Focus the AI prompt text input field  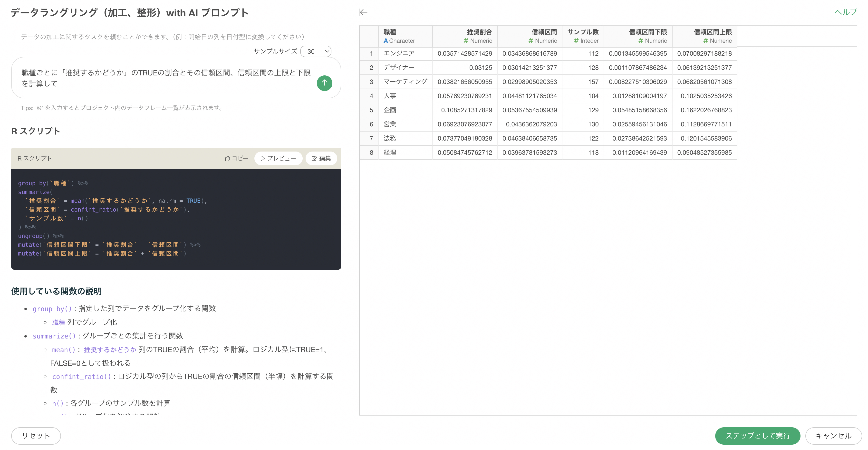pos(165,78)
